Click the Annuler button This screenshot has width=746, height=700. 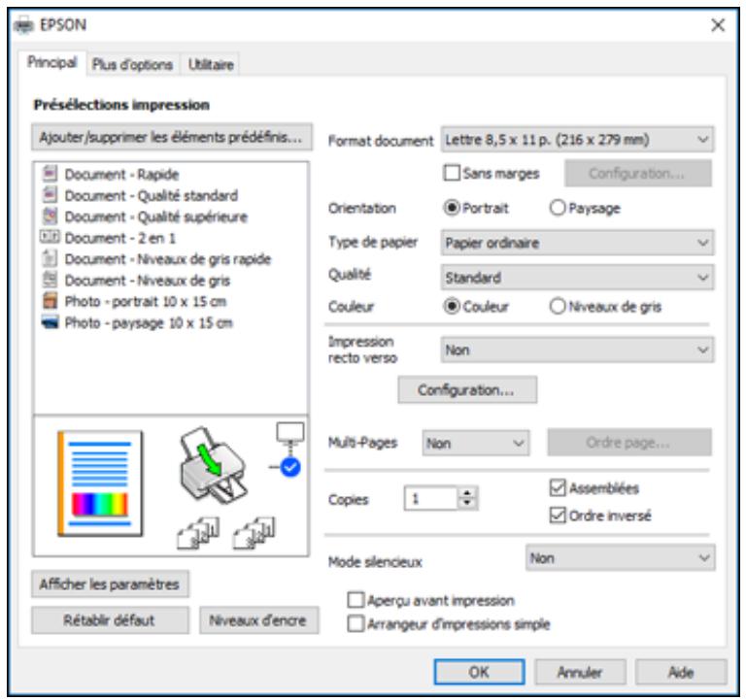580,672
